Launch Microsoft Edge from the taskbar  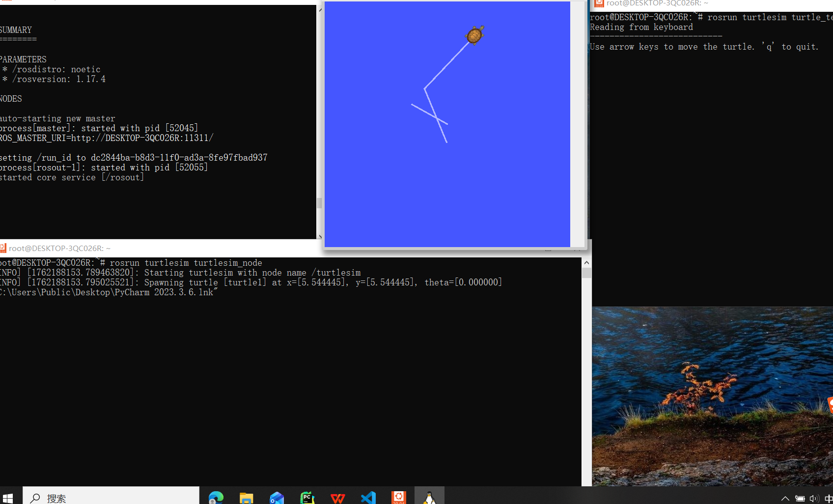(216, 498)
